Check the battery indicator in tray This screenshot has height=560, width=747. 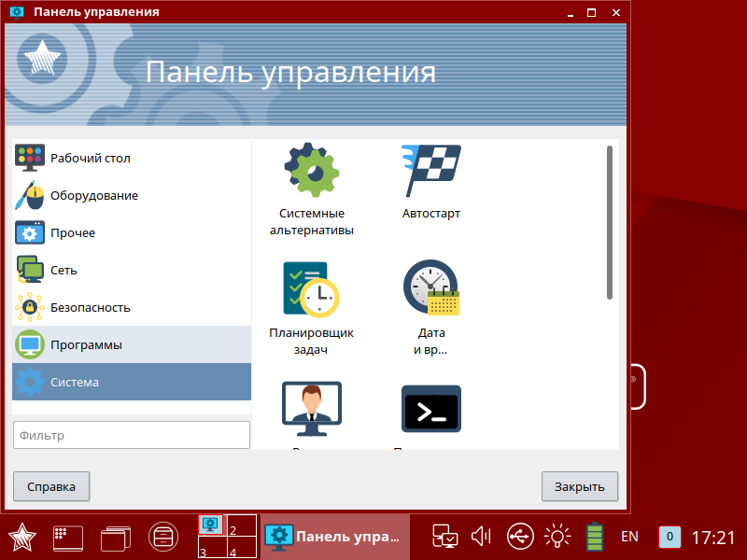(x=596, y=536)
